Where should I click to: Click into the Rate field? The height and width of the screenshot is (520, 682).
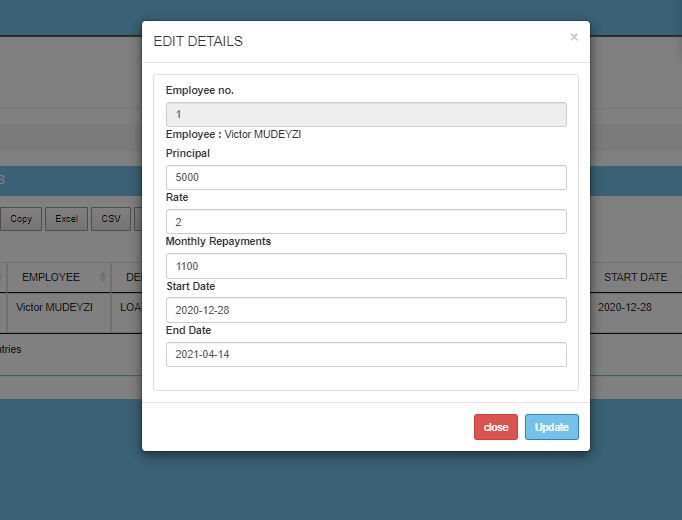[366, 221]
